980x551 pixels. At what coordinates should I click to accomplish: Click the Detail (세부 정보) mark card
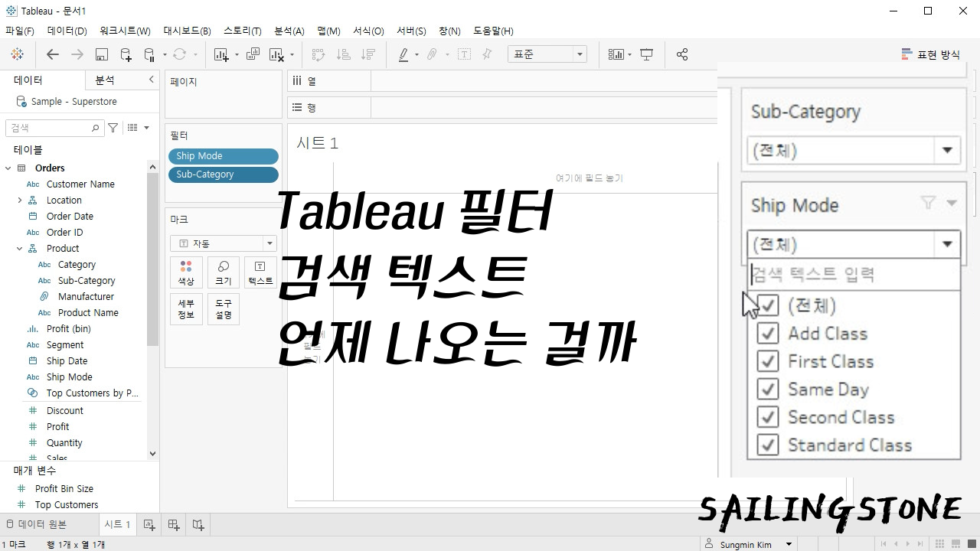coord(186,309)
